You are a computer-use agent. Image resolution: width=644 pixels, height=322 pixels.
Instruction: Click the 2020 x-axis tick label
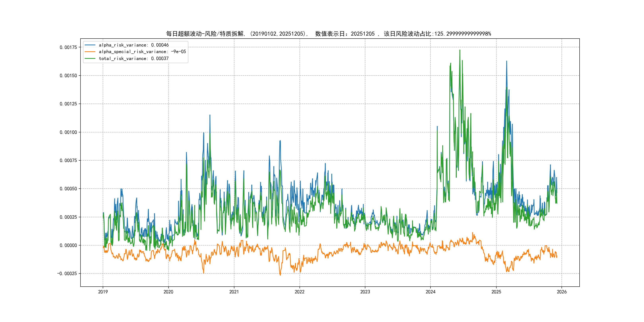[x=168, y=292]
